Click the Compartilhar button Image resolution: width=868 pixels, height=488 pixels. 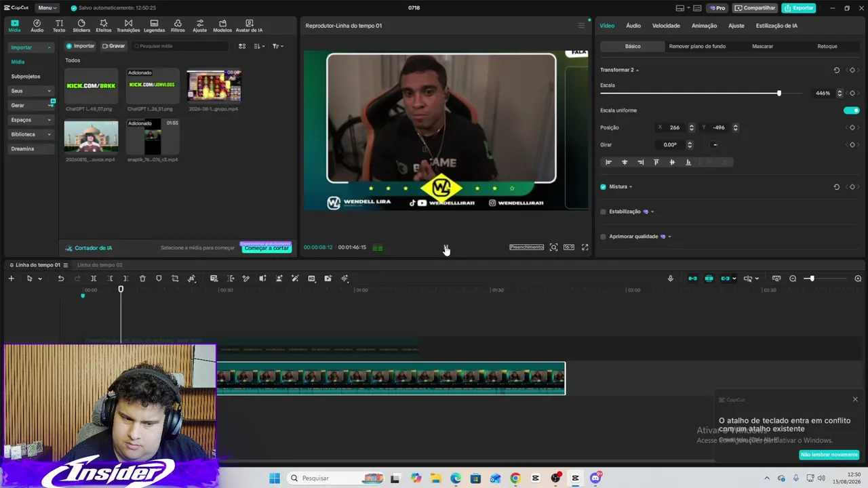pyautogui.click(x=755, y=8)
